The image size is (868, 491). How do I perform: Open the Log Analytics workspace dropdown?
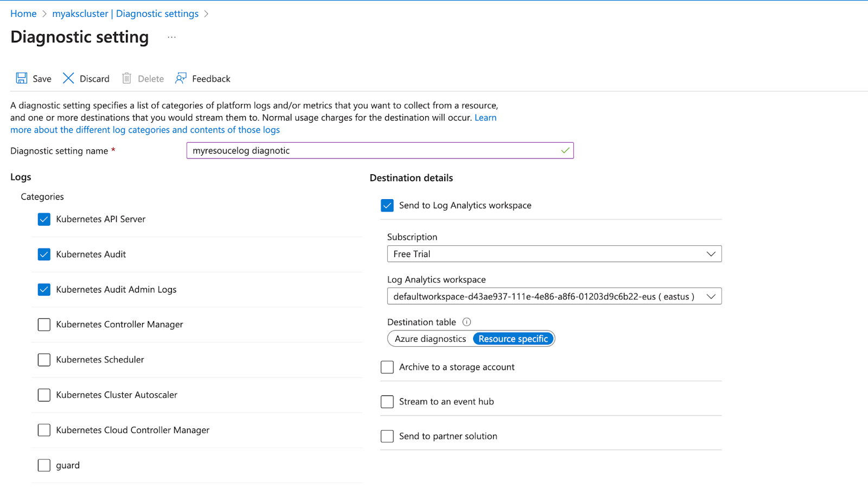click(554, 296)
